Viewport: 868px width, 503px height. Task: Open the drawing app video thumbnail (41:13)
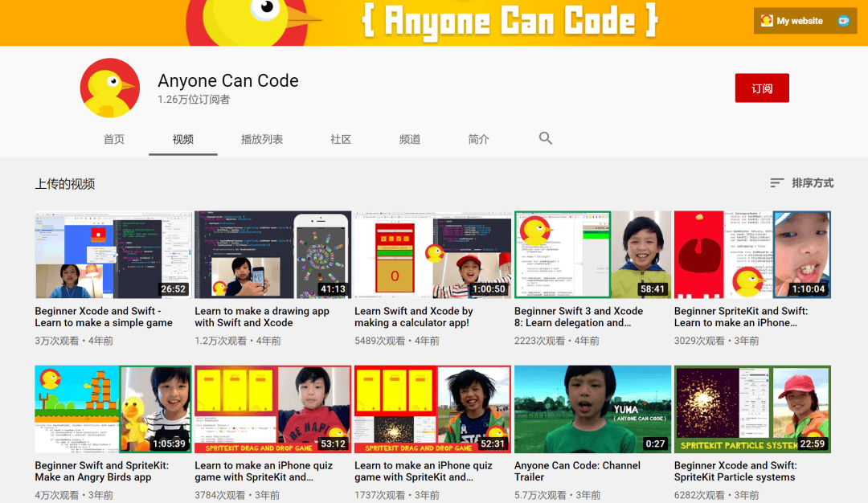[273, 255]
